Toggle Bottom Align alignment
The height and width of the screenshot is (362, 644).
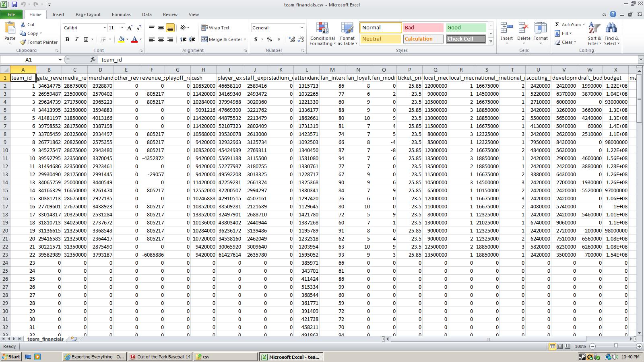click(170, 28)
